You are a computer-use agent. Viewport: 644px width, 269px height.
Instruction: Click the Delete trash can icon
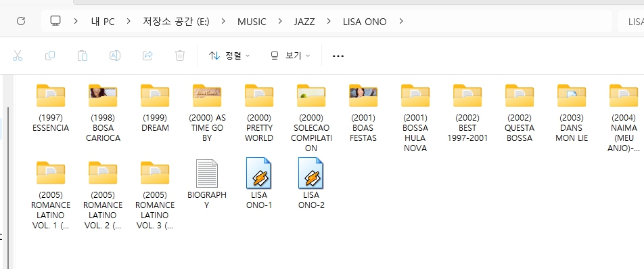[x=180, y=56]
